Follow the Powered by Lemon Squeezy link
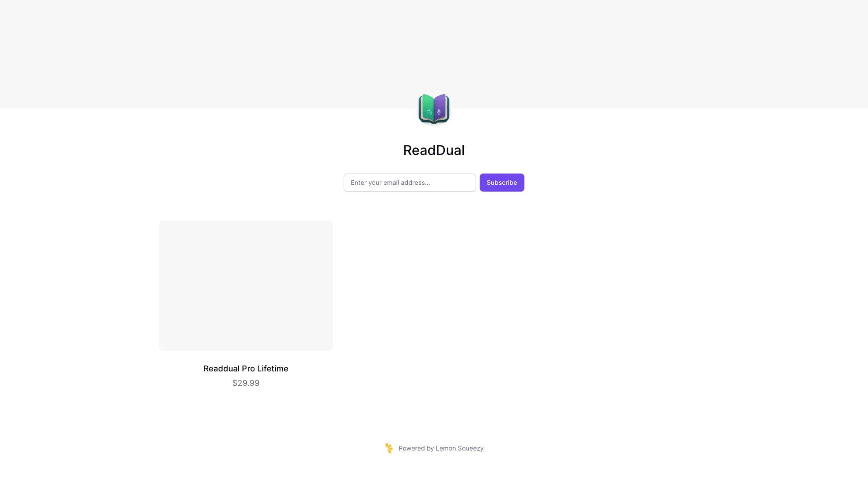 [434, 448]
